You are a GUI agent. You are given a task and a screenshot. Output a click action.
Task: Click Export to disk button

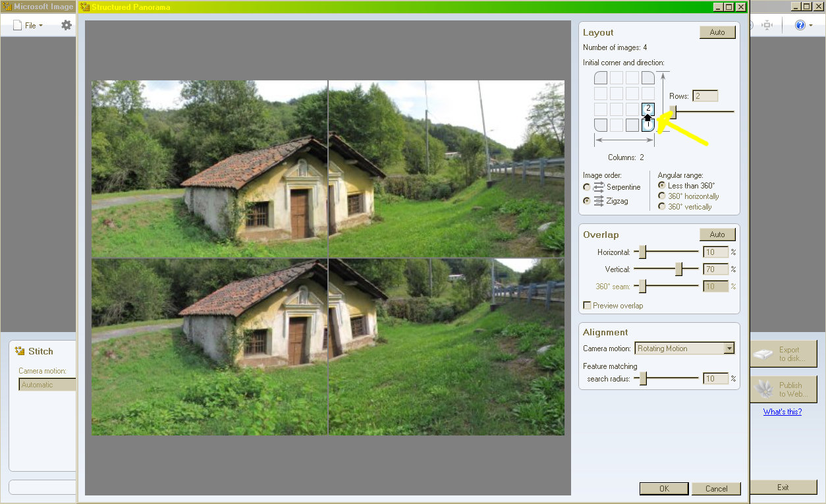(783, 354)
